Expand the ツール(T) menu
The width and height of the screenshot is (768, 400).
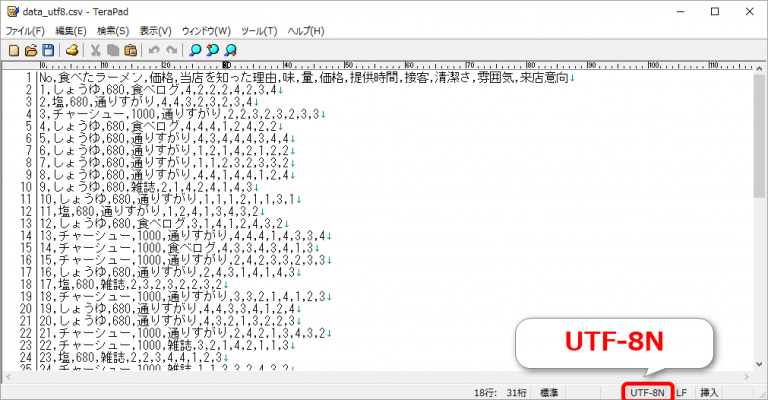point(258,31)
